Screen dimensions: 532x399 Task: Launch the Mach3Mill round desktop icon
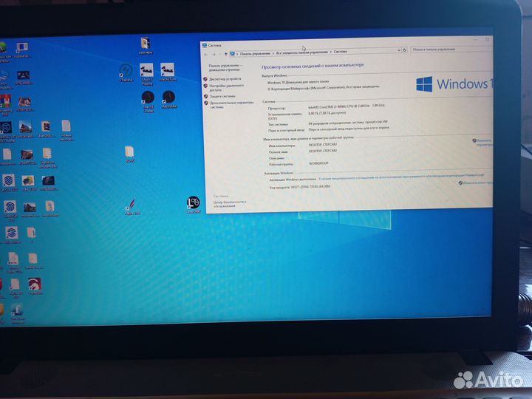click(168, 99)
